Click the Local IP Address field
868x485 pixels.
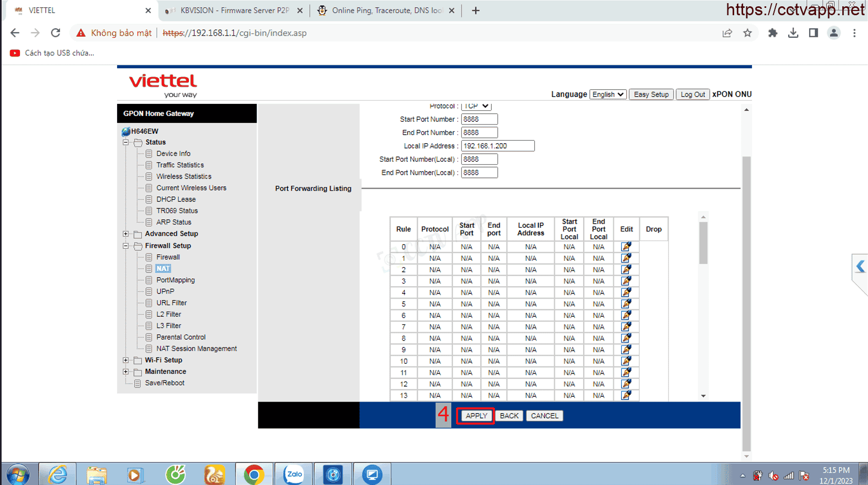[x=497, y=146]
